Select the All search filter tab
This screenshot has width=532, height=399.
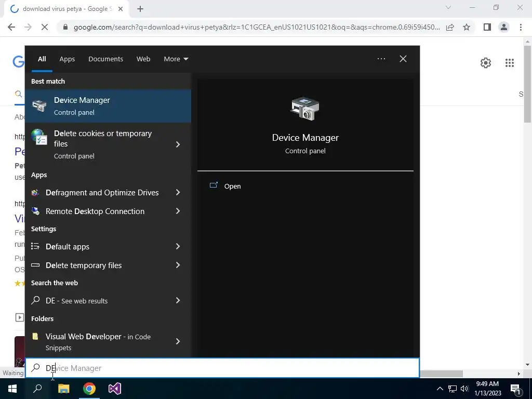tap(42, 59)
